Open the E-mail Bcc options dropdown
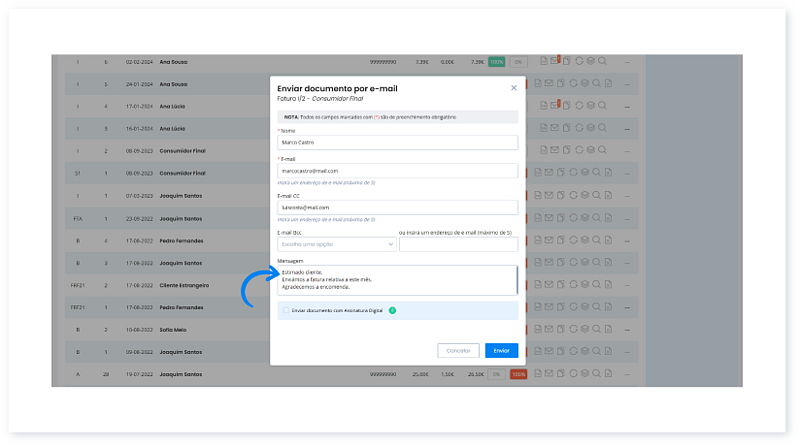Screen dimensions: 800x447 click(337, 244)
